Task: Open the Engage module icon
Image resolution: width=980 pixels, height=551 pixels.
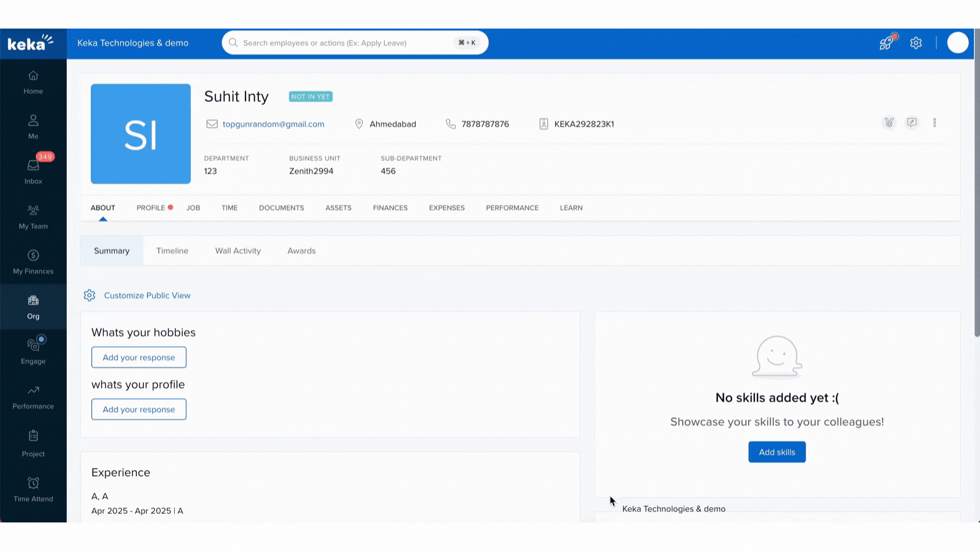Action: pos(33,351)
